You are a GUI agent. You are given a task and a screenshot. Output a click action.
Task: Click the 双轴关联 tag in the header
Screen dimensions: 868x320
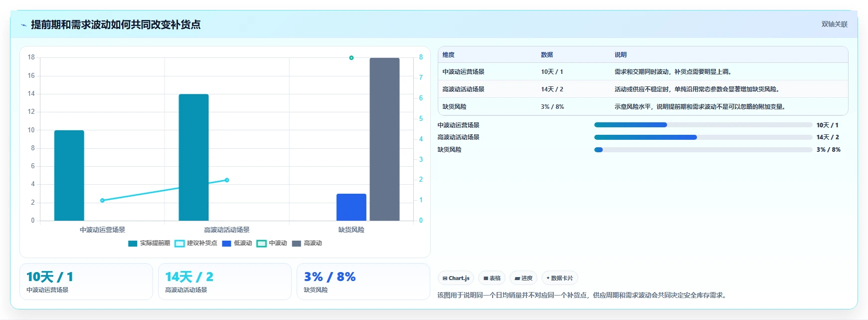[834, 24]
